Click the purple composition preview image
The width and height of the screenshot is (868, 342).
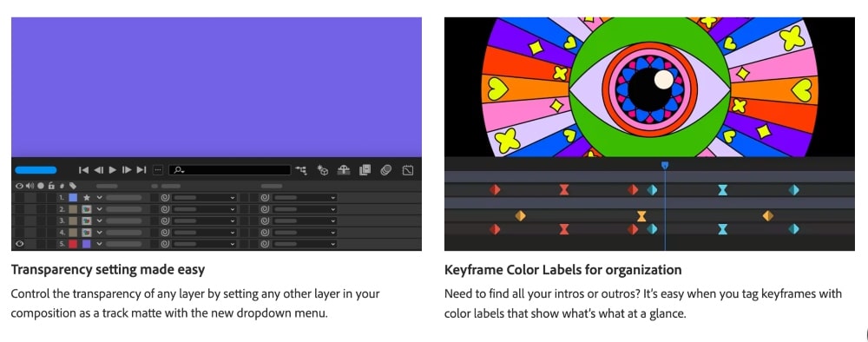pos(216,87)
